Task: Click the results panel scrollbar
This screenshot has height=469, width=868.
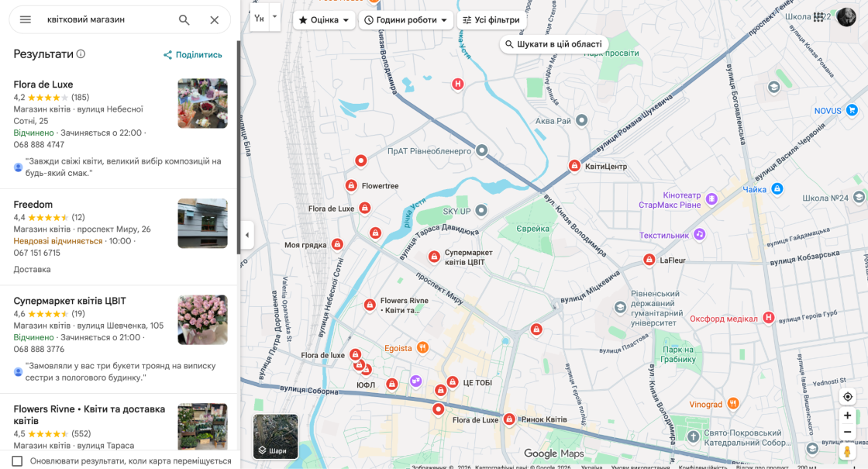Action: [x=239, y=147]
